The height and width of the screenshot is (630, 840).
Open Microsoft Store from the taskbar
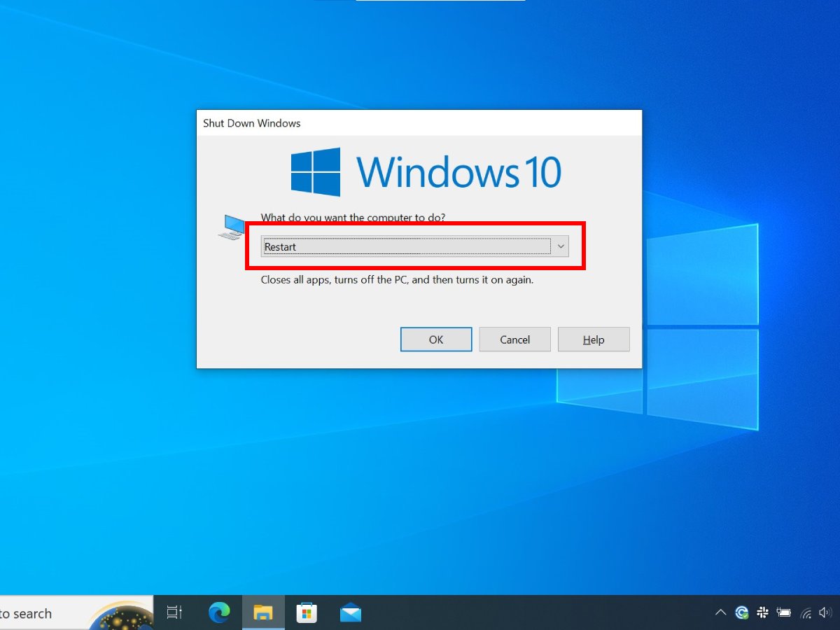pos(306,613)
